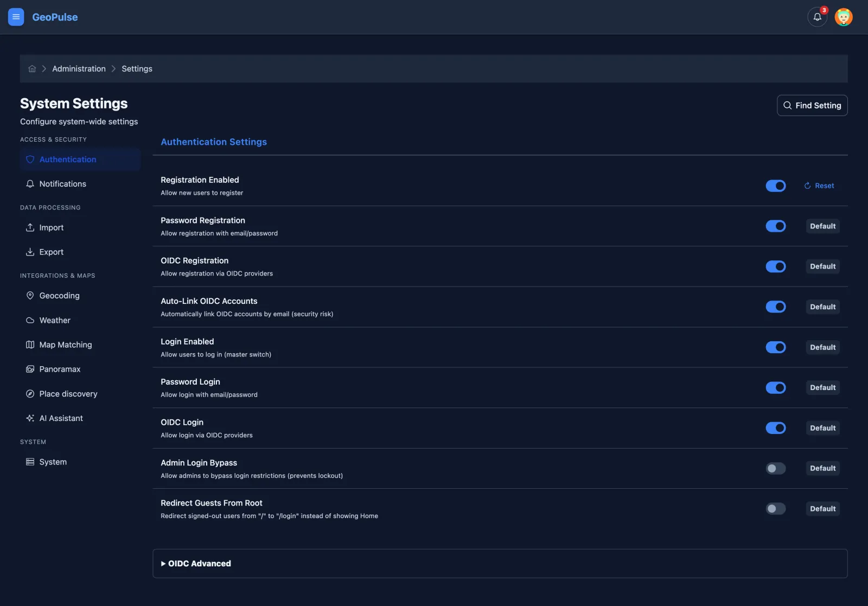Click the Weather cloud icon
Viewport: 868px width, 606px height.
pos(30,321)
